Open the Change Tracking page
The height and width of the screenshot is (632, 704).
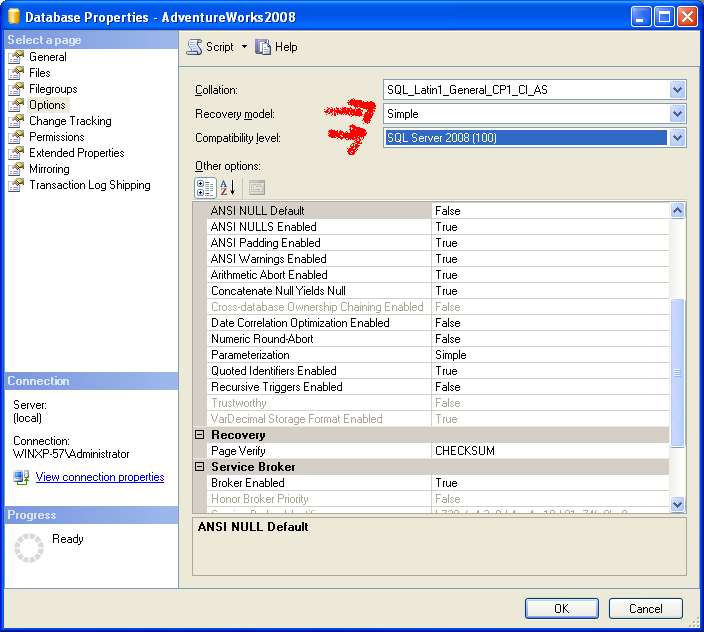(x=70, y=121)
